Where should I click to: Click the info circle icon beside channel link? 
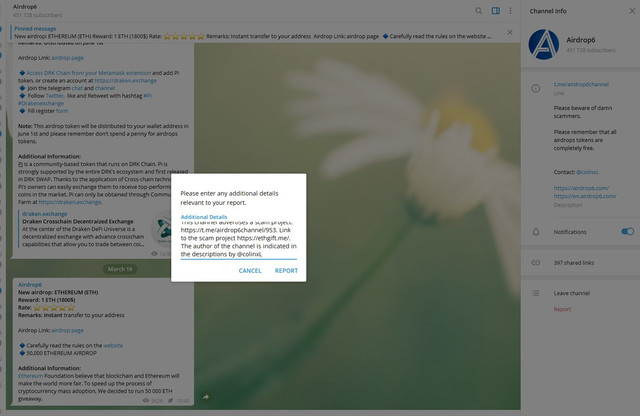coord(536,88)
